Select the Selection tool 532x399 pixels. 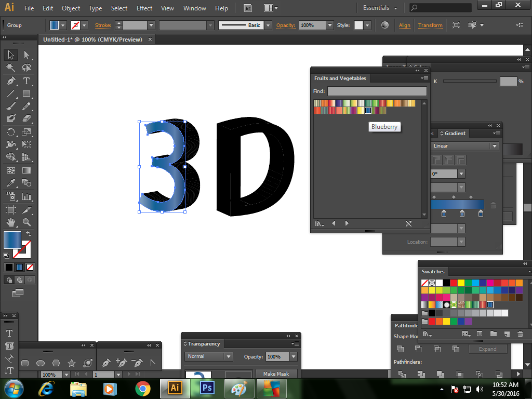pos(10,55)
